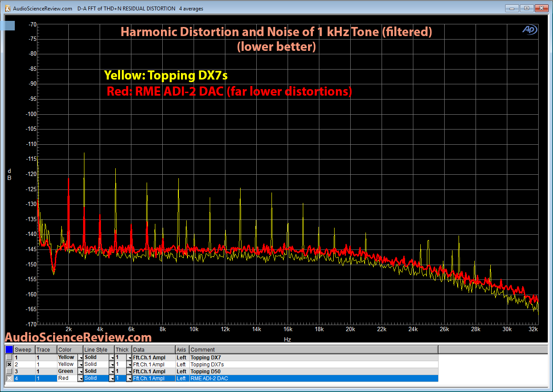553x392 pixels.
Task: Open thickness dropdown for Topping D50 row
Action: click(x=129, y=371)
